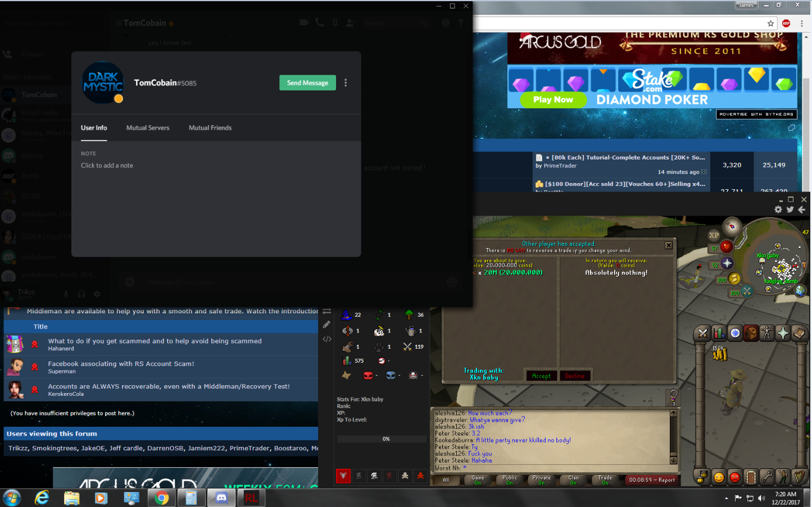Toggle run energy orb showing 100
Image resolution: width=812 pixels, height=507 pixels.
click(x=729, y=278)
